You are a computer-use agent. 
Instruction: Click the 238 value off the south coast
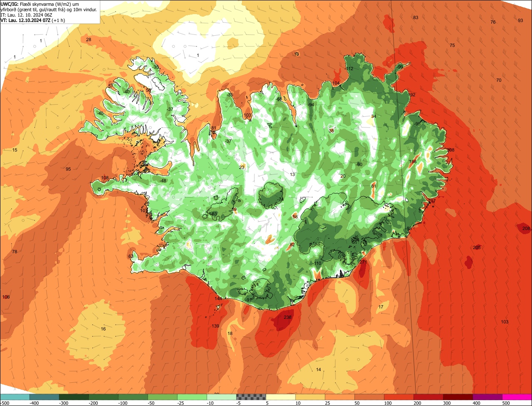tap(288, 317)
